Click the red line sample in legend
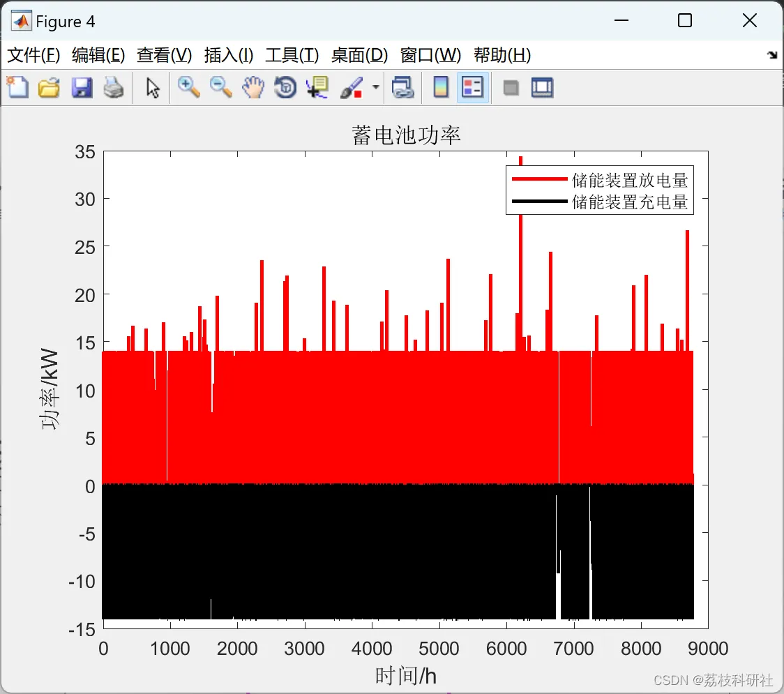Screen dimensions: 784x694 (x=540, y=179)
